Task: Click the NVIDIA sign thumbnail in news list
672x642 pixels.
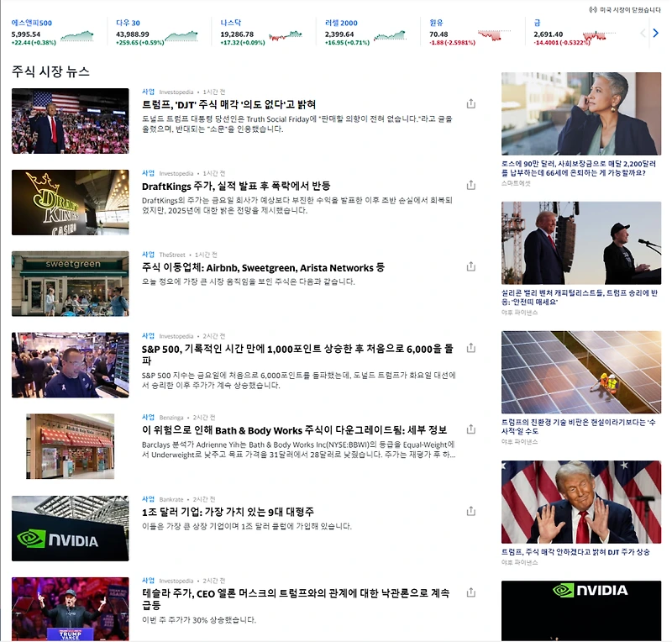Action: [71, 529]
